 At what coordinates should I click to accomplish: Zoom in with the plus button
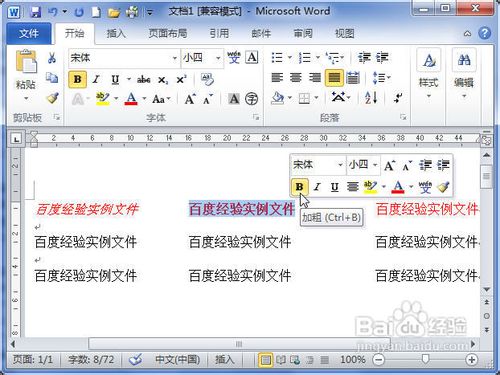pyautogui.click(x=471, y=360)
